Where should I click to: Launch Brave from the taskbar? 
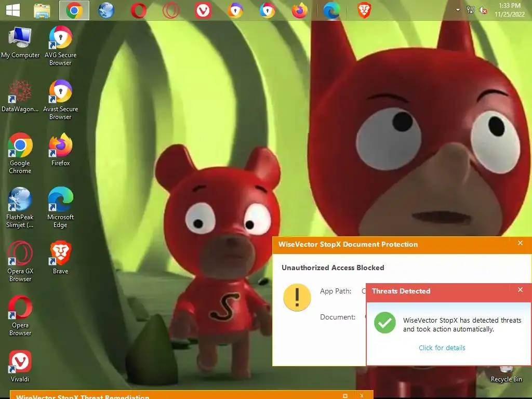point(364,10)
